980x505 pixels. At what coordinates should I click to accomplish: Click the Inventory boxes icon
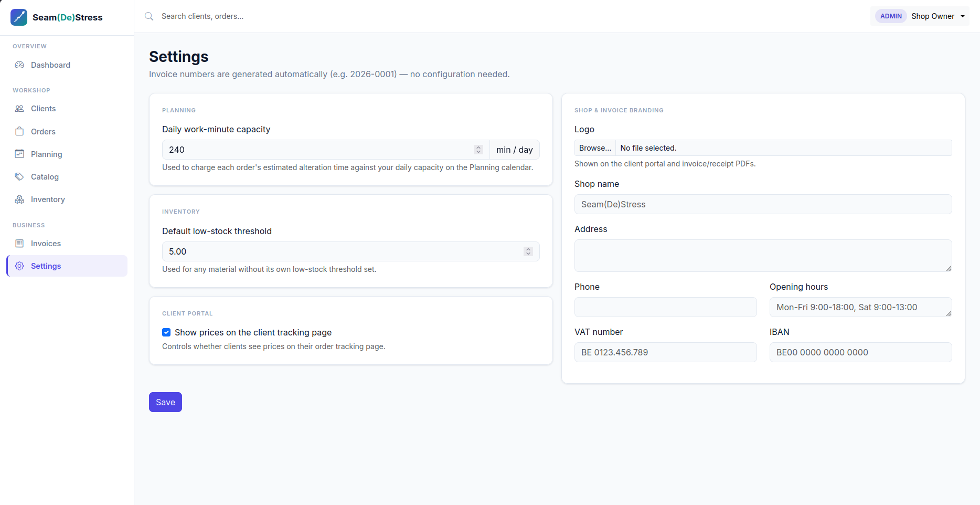[19, 199]
